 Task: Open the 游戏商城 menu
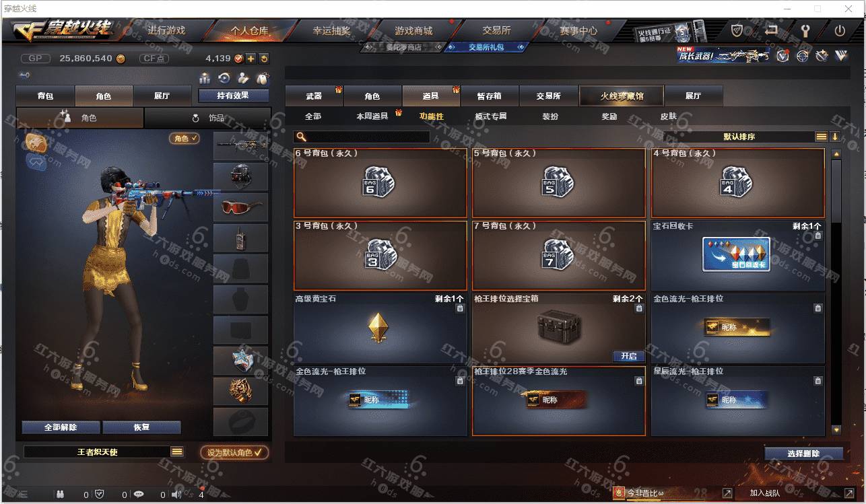[x=413, y=31]
